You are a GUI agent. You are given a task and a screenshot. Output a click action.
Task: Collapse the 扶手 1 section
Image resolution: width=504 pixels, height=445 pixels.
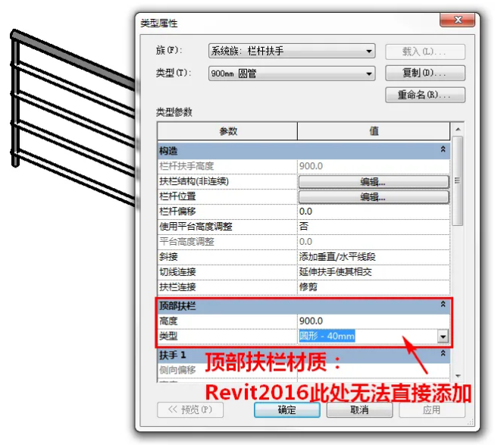click(x=443, y=354)
